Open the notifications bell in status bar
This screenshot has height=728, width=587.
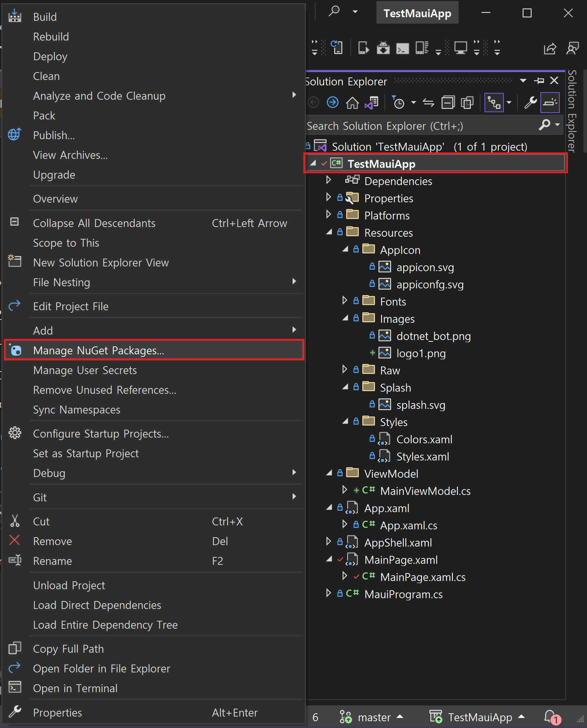pyautogui.click(x=550, y=717)
